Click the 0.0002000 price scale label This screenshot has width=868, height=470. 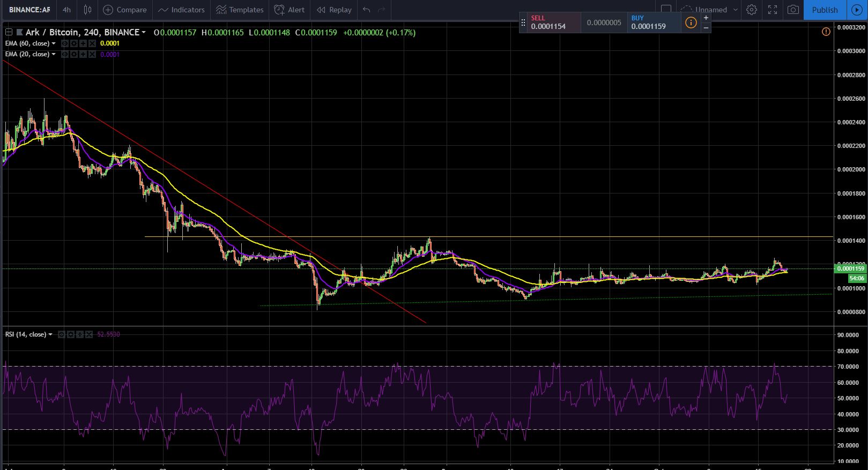(x=851, y=169)
